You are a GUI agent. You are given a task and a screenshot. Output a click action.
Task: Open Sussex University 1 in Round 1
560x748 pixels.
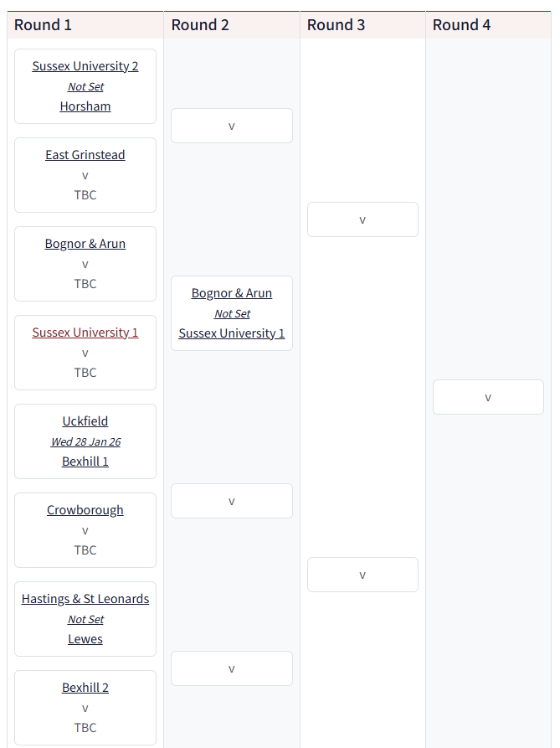click(85, 333)
